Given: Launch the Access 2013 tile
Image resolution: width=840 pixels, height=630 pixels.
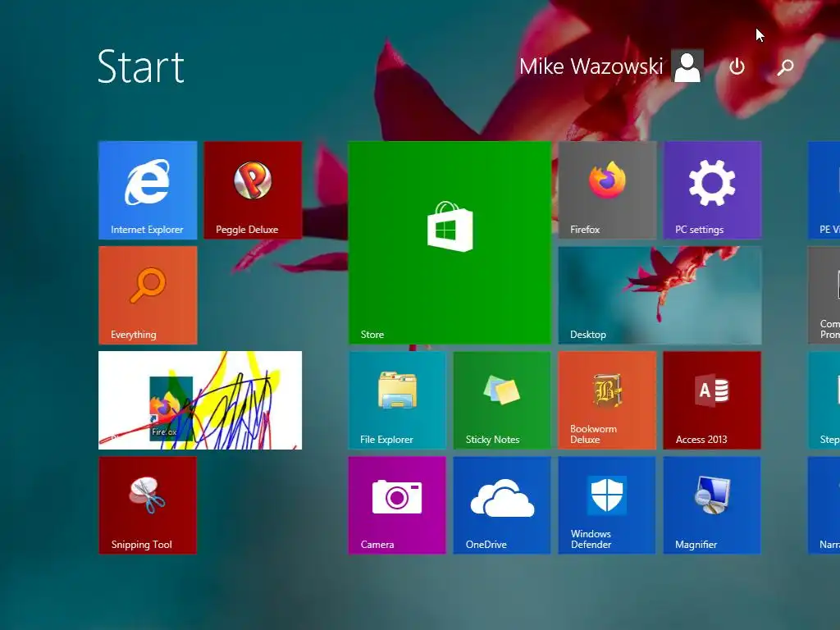Looking at the screenshot, I should tap(712, 400).
